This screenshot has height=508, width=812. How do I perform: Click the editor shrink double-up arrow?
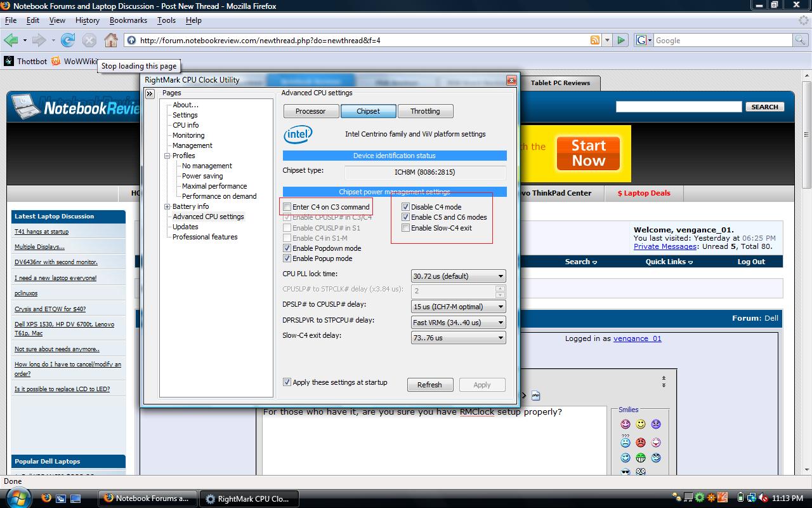(664, 378)
